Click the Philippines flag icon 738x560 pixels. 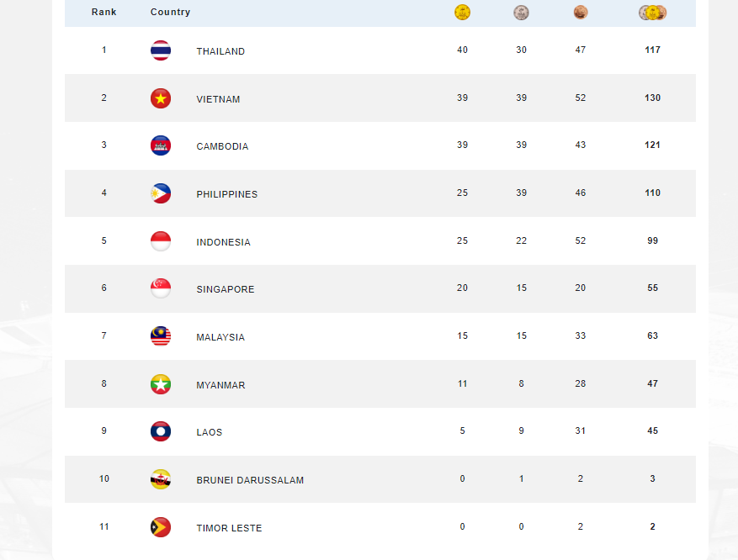(161, 193)
